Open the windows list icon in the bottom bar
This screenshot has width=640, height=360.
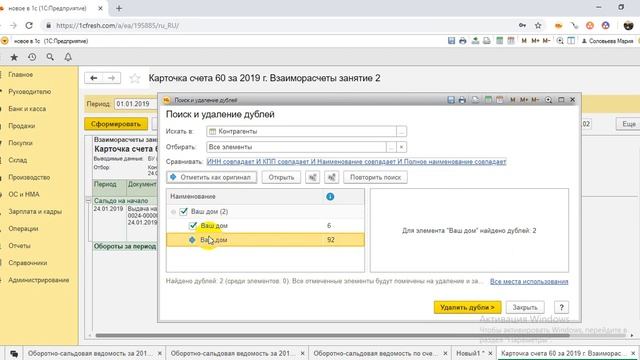pyautogui.click(x=13, y=353)
